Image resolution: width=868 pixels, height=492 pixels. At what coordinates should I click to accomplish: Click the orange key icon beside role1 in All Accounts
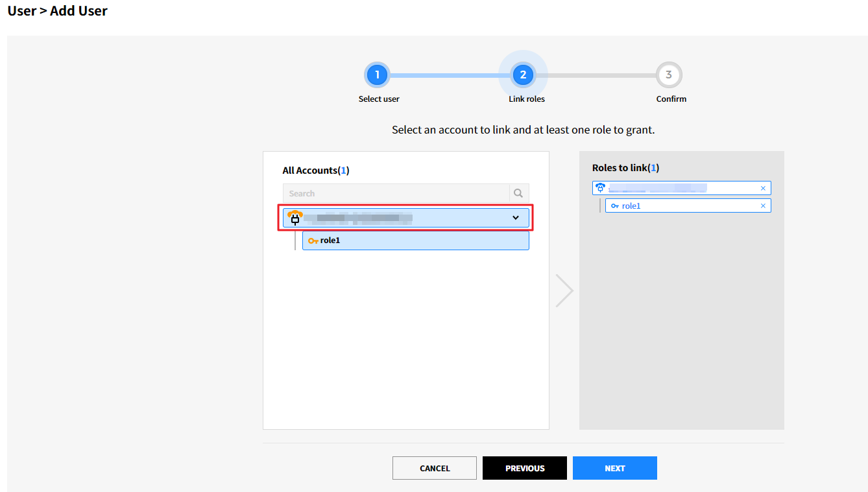point(313,241)
